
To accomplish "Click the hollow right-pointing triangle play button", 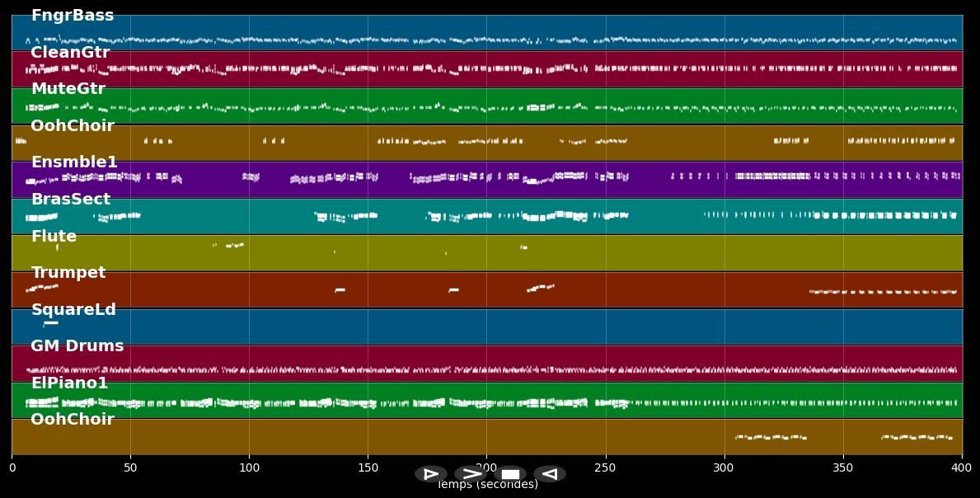I will point(430,474).
